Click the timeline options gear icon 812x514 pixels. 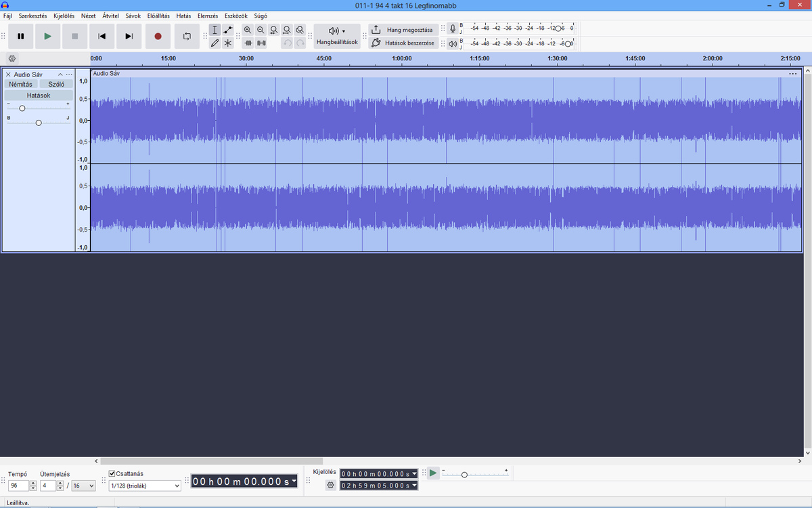[x=12, y=59]
